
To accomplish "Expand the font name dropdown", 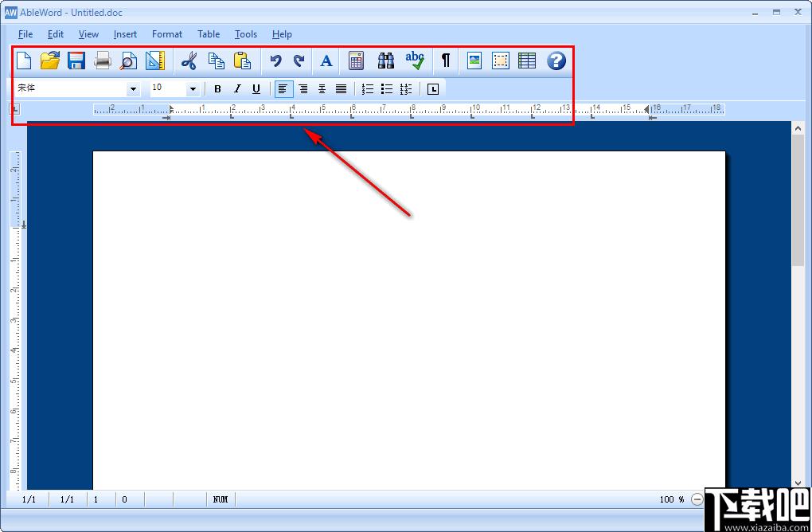I will pos(133,89).
